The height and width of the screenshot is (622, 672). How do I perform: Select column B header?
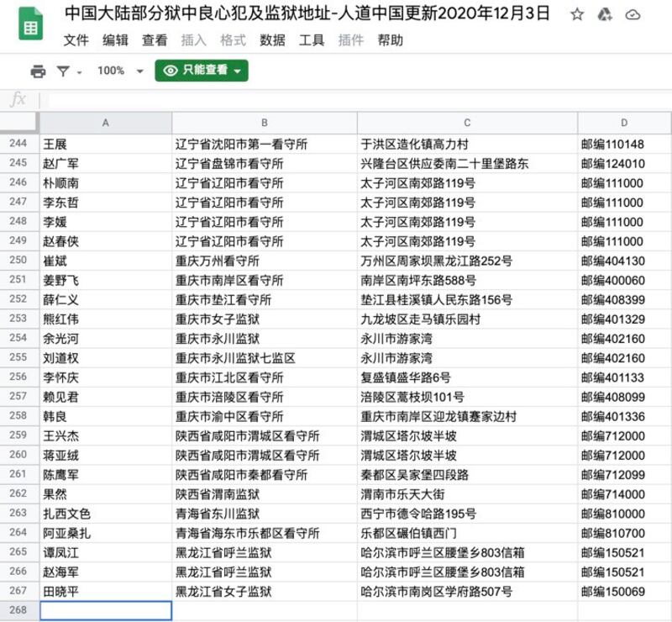coord(264,123)
